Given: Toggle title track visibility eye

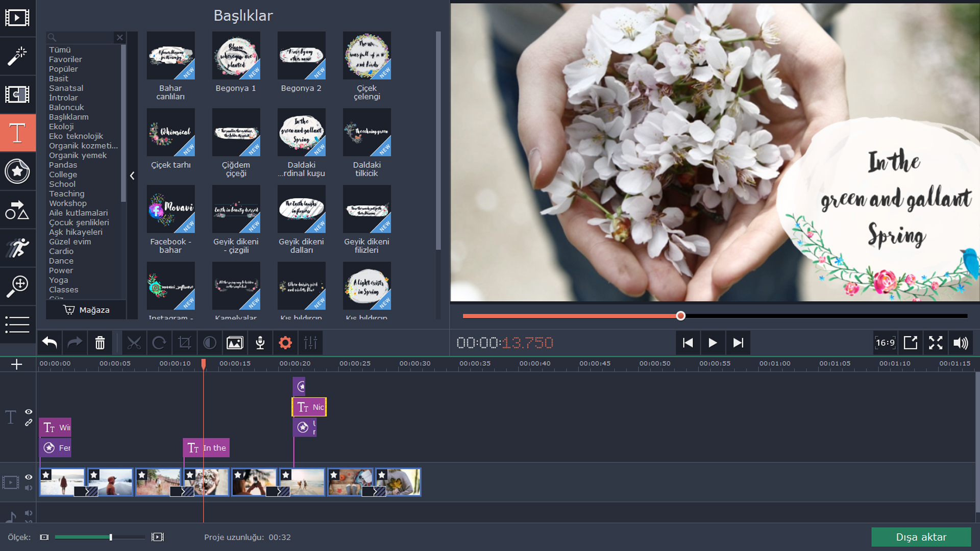Looking at the screenshot, I should (x=29, y=412).
